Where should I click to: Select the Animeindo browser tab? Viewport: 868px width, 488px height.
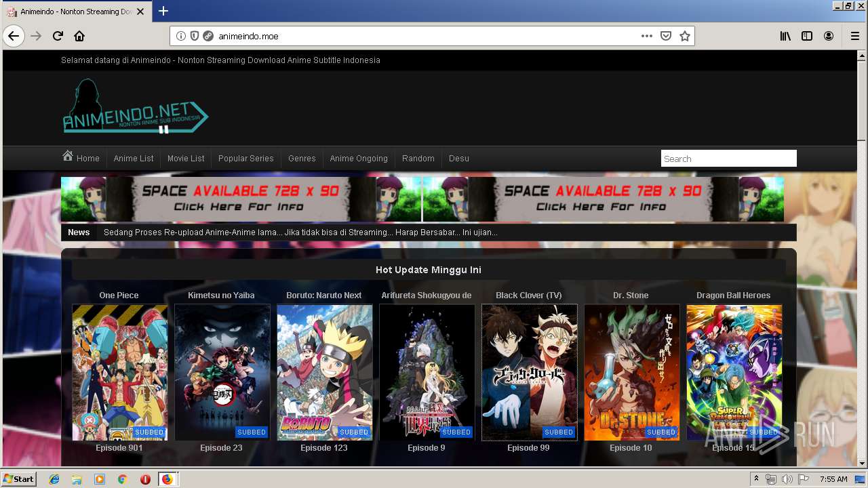click(75, 12)
